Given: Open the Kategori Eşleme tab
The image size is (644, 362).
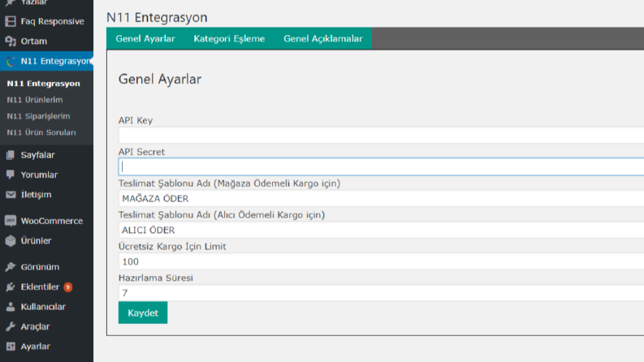Looking at the screenshot, I should coord(229,39).
